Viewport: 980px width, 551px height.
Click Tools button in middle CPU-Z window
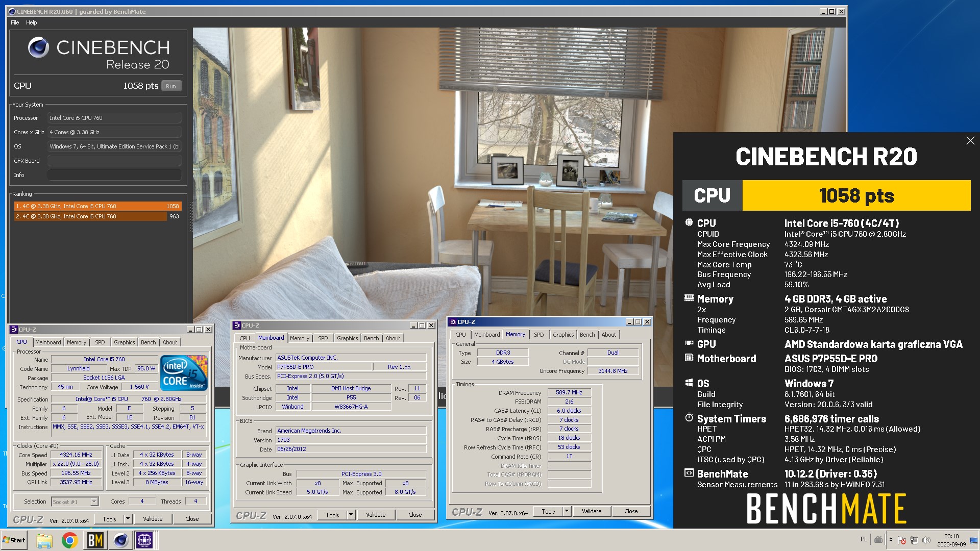tap(332, 515)
